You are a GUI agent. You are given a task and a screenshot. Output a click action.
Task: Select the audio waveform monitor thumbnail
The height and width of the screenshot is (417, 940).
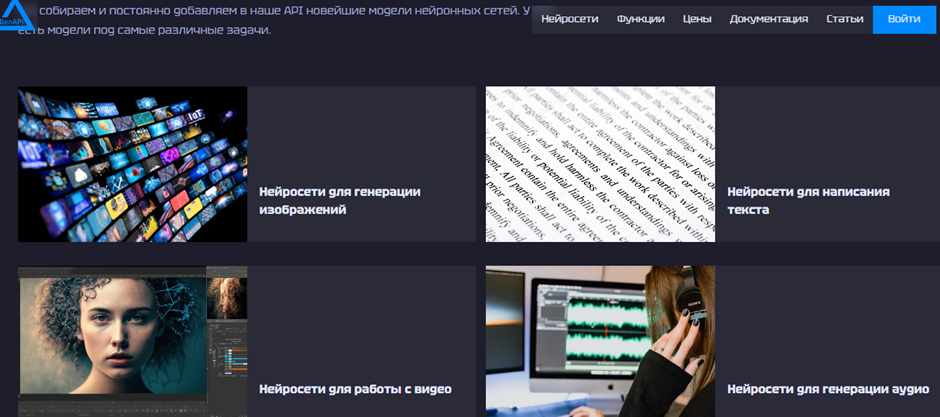tap(600, 342)
